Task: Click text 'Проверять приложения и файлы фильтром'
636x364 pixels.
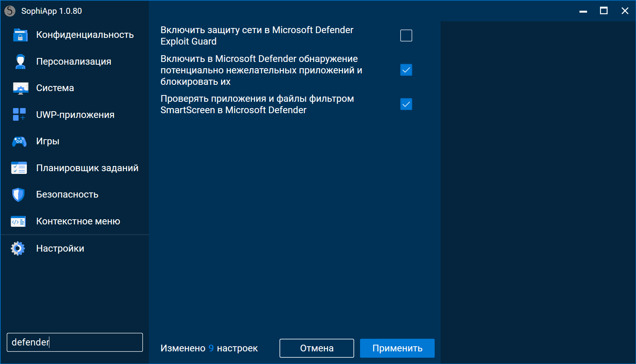Action: tap(257, 99)
